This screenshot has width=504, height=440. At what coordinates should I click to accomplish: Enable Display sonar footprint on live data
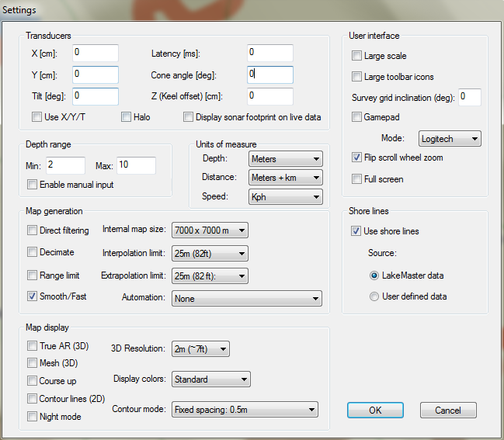pos(189,117)
